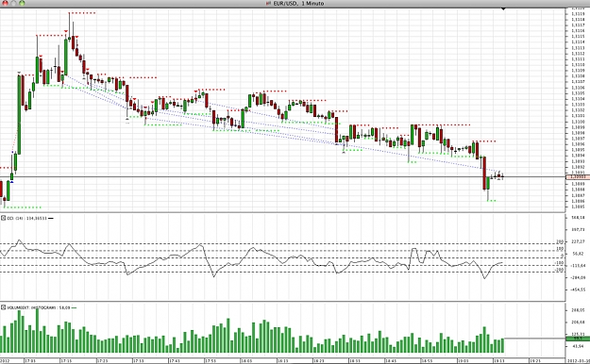This screenshot has width=590, height=364.
Task: Click the 1,3085 price on price axis
Action: (578, 207)
